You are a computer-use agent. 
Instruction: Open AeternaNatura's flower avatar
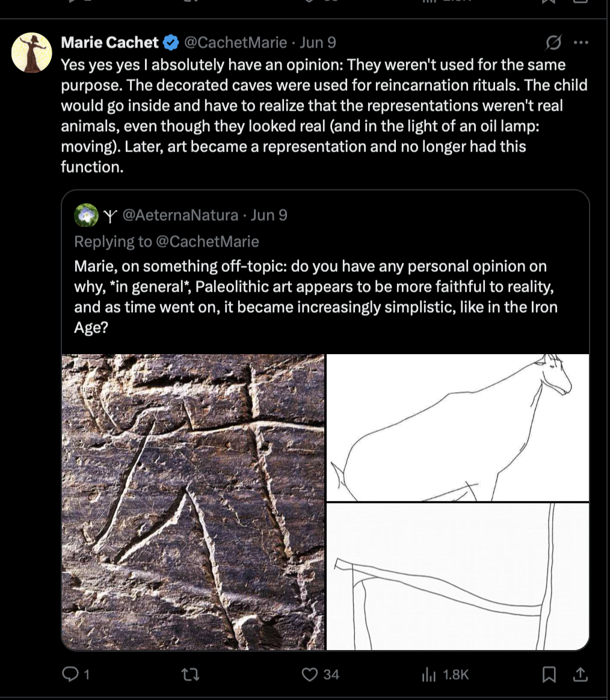tap(86, 215)
